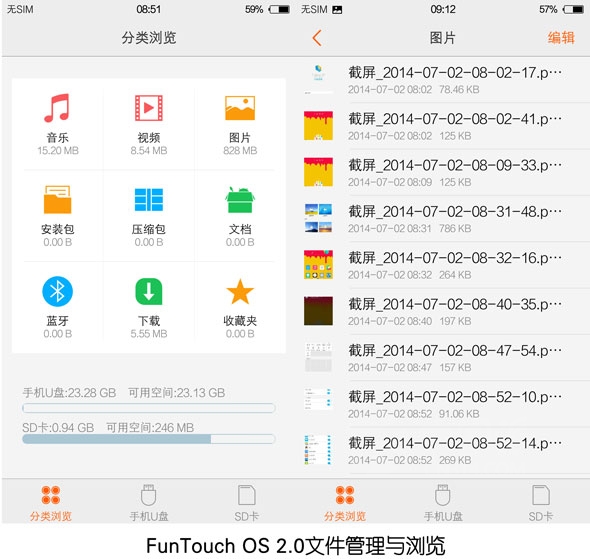The height and width of the screenshot is (559, 590).
Task: Open the 压缩包 archives category icon
Action: (149, 200)
